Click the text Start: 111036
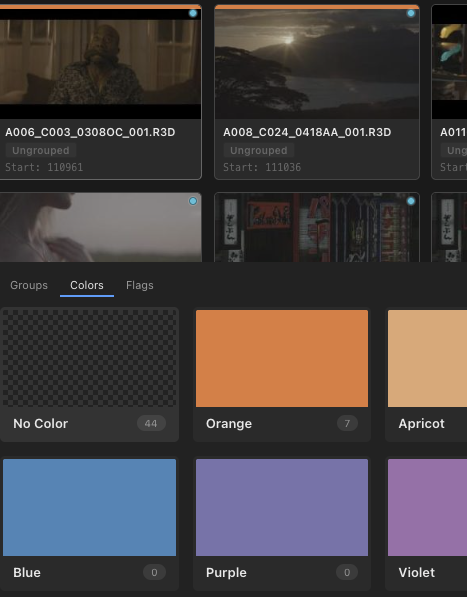This screenshot has height=597, width=467. pos(262,167)
